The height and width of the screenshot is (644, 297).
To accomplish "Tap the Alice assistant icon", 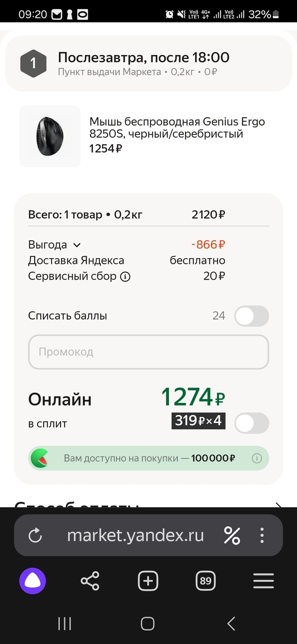I will click(x=33, y=581).
